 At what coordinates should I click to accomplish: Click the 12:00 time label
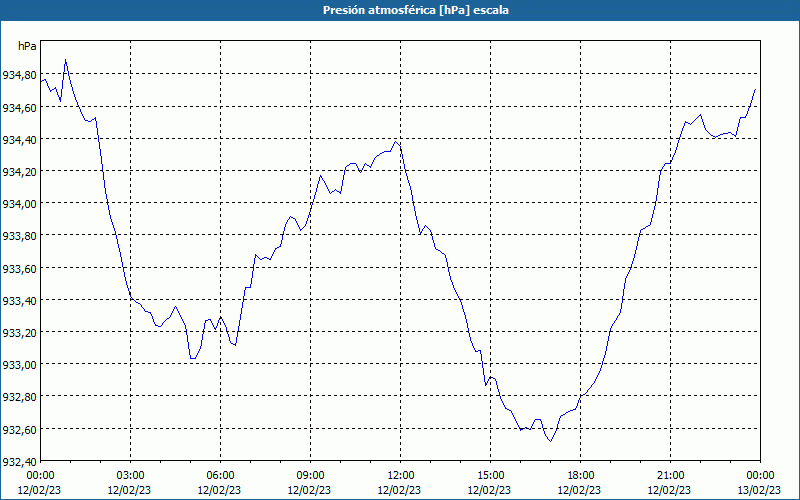401,476
